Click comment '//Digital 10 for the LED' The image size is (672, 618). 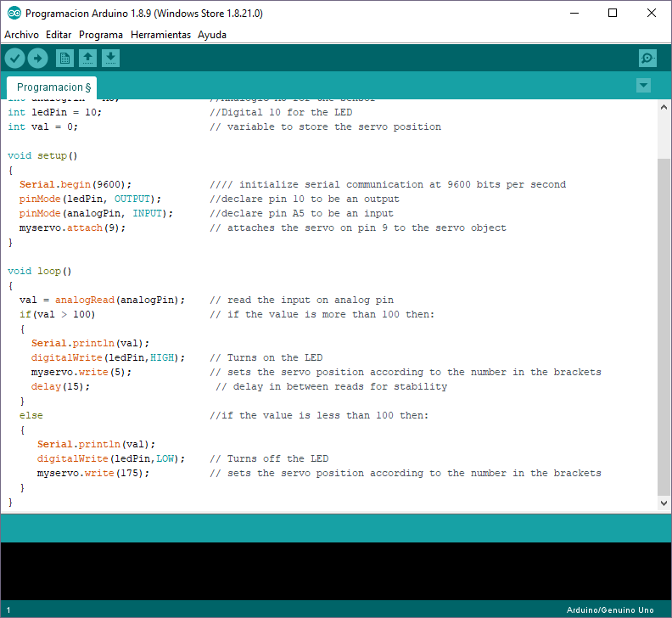(x=281, y=112)
